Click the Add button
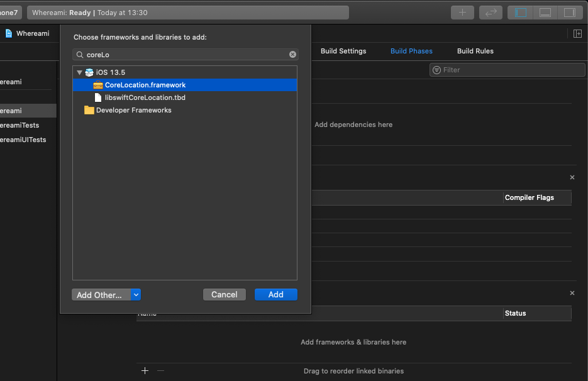The width and height of the screenshot is (588, 381). click(x=276, y=294)
